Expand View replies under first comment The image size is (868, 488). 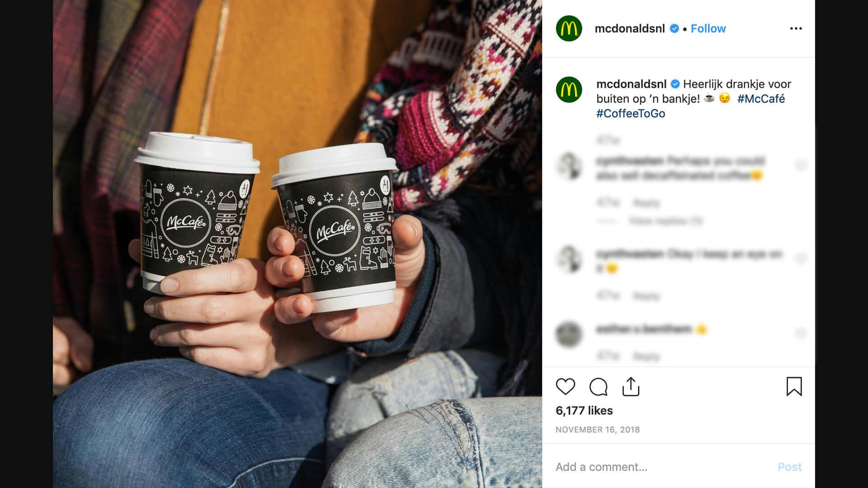665,221
